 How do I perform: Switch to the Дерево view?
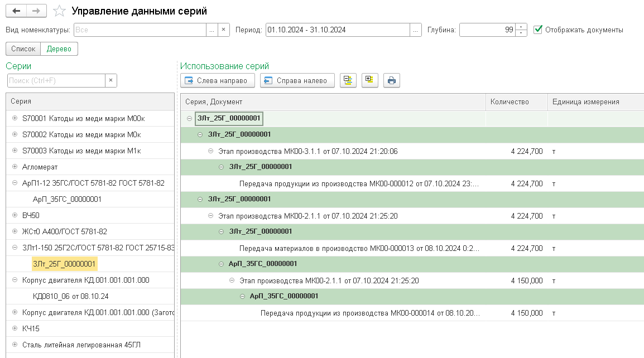pyautogui.click(x=59, y=49)
